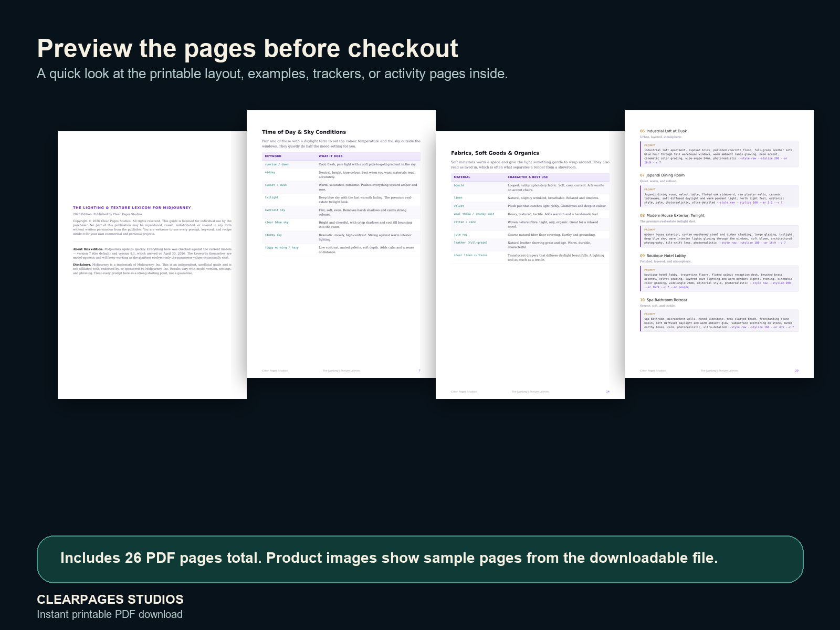
Task: Click the prompt box under Boutique Hotel Lobby
Action: click(719, 278)
